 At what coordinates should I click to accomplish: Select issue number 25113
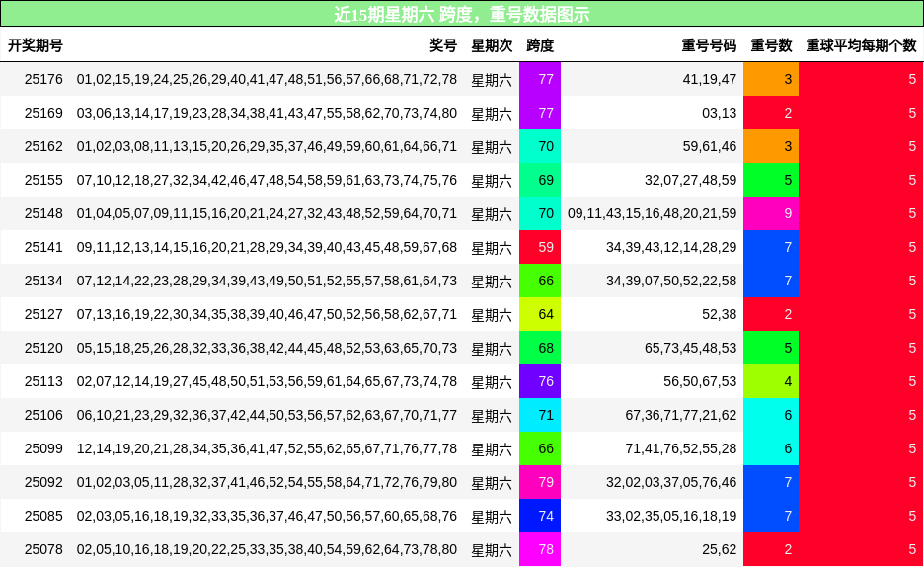(43, 381)
